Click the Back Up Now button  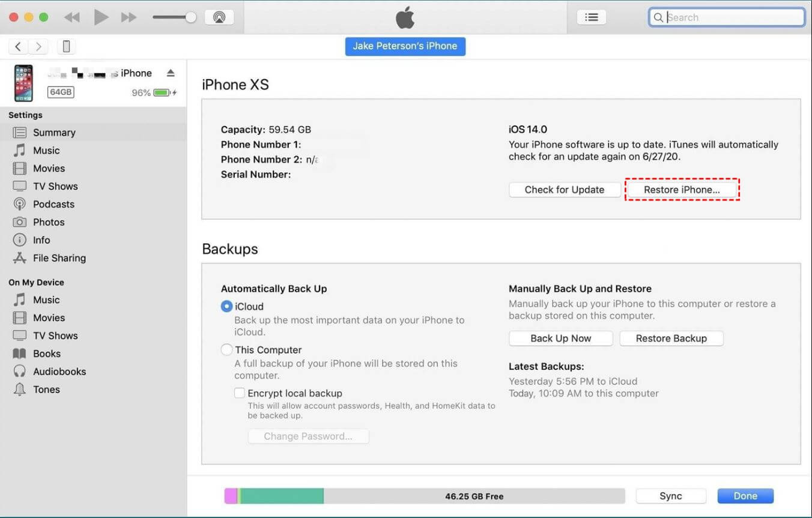coord(560,339)
